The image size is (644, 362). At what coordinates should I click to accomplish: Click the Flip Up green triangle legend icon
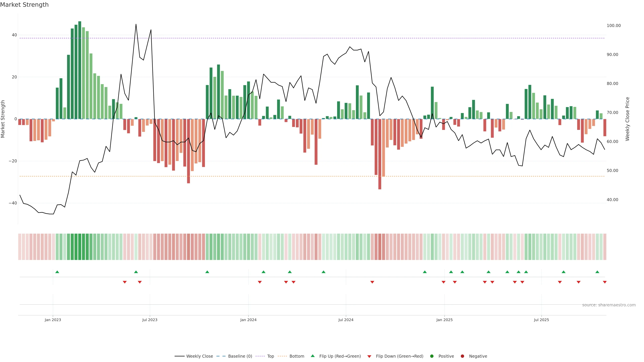click(312, 356)
